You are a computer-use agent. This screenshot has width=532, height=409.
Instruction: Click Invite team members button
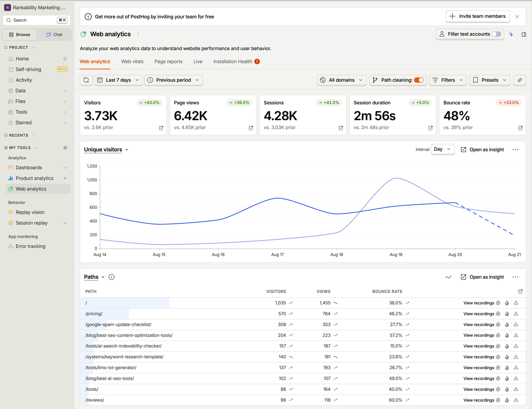tap(478, 16)
